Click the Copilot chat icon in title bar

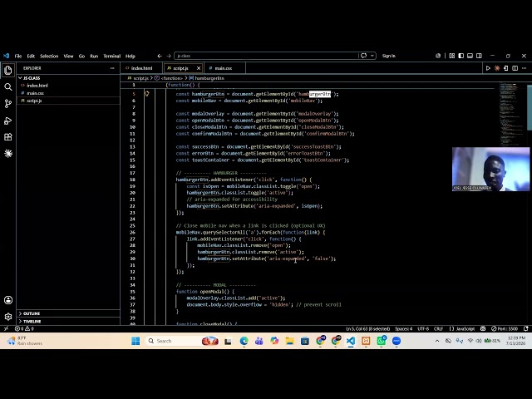364,56
